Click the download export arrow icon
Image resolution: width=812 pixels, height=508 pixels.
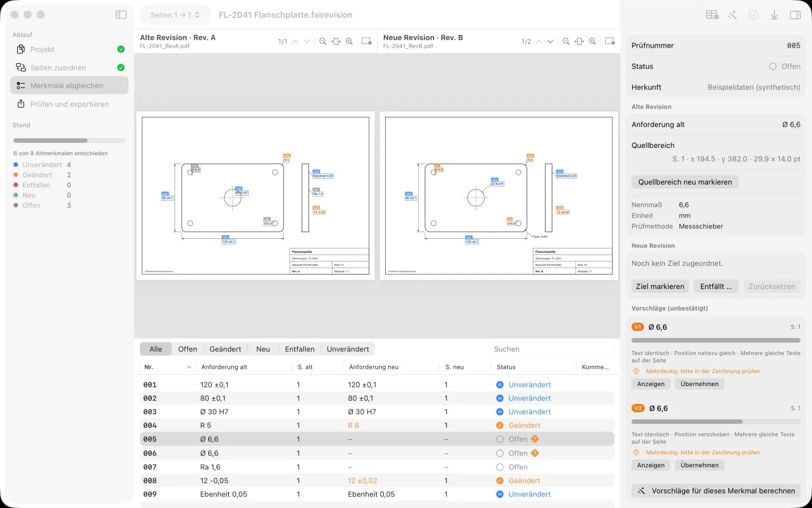click(774, 15)
